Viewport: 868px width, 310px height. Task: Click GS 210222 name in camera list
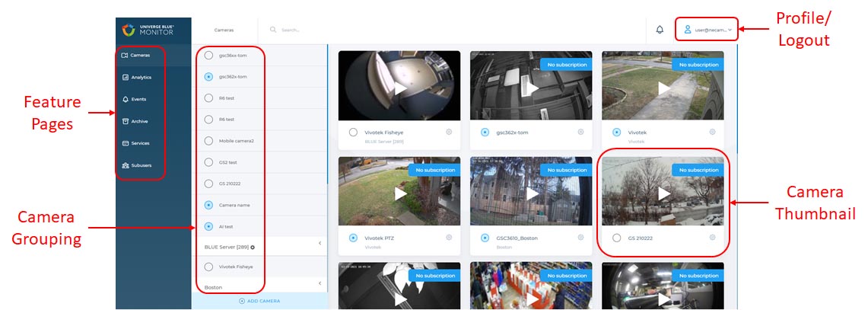coord(229,184)
